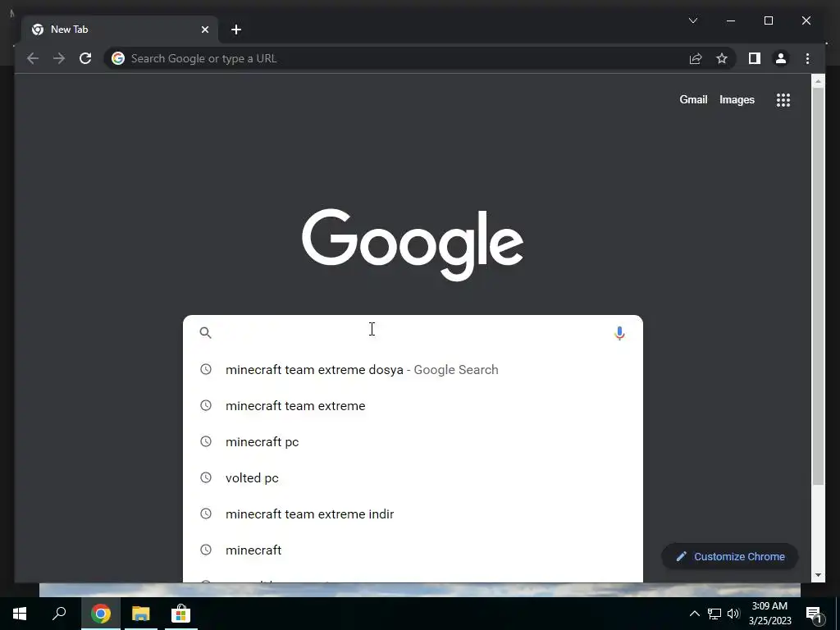Viewport: 840px width, 630px height.
Task: Select suggestion minecraft team extreme indir
Action: (x=413, y=514)
